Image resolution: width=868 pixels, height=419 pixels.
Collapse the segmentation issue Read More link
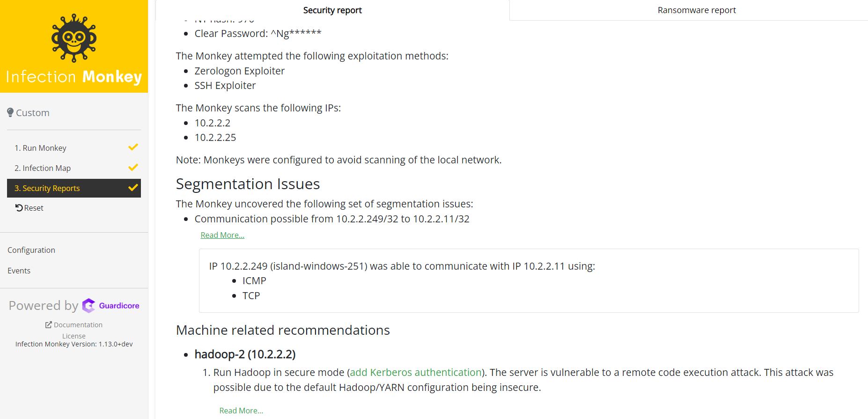[222, 235]
